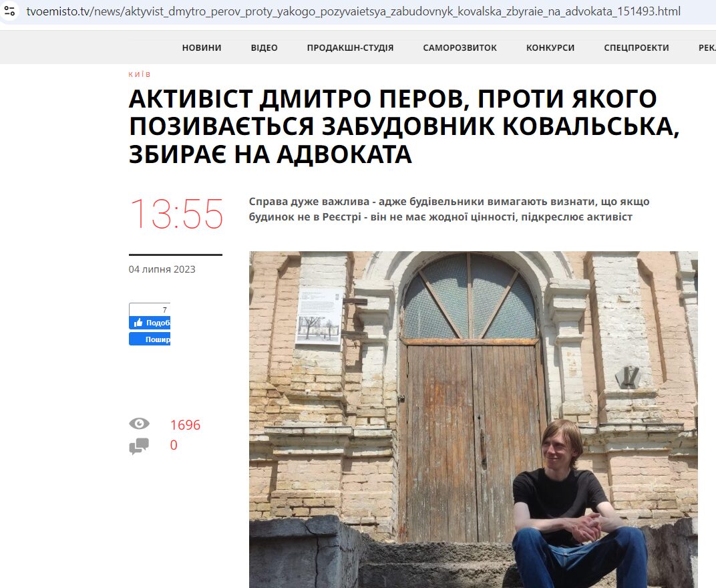Screen dimensions: 716x588
Task: Open СПЕЦПРОЕКТИ in the navigation bar
Action: click(637, 47)
